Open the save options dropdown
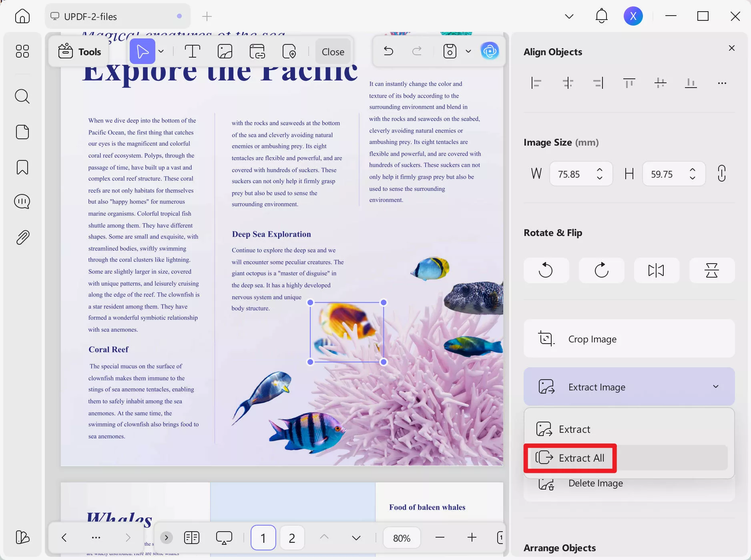The image size is (751, 560). [x=468, y=51]
